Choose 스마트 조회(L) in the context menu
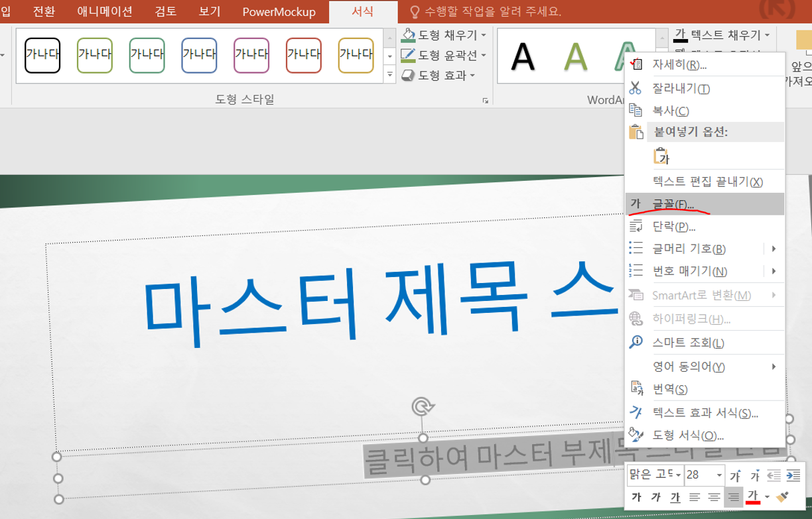The width and height of the screenshot is (812, 519). coord(705,343)
